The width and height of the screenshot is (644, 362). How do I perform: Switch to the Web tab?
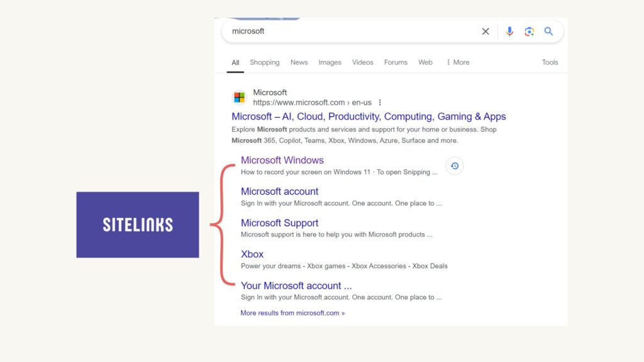pyautogui.click(x=426, y=62)
